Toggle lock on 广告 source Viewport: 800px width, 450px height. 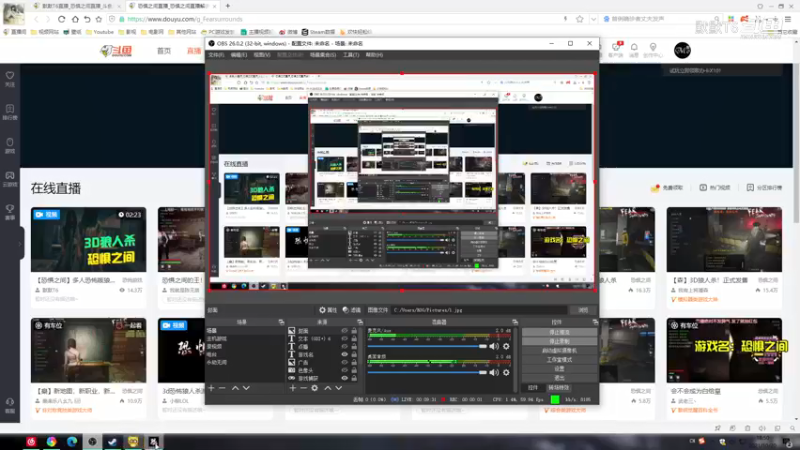(x=354, y=362)
